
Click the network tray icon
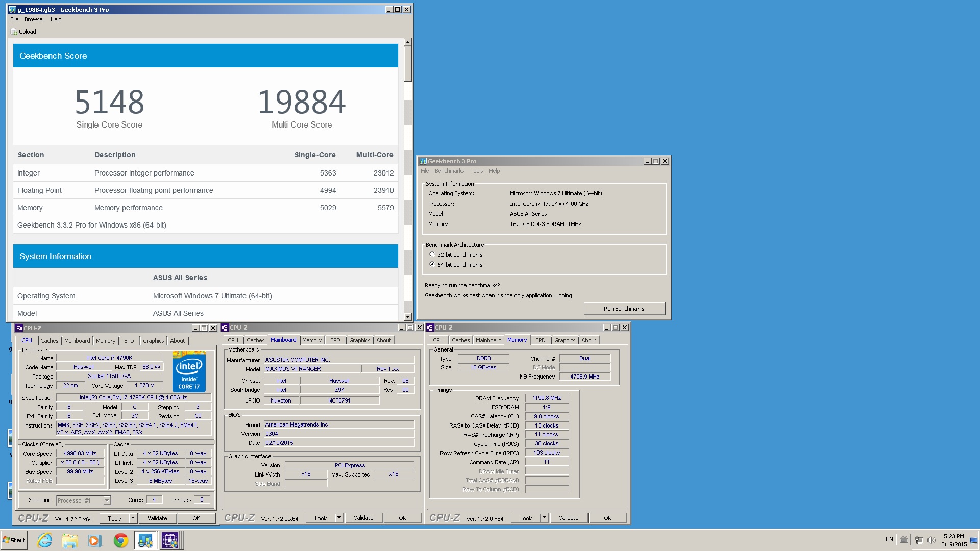tap(919, 540)
